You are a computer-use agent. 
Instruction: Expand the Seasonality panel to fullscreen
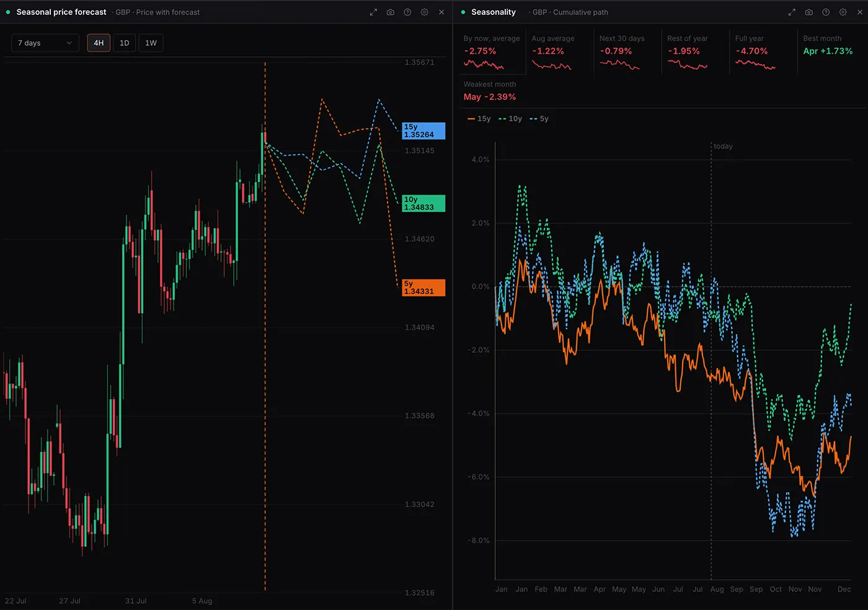(792, 12)
